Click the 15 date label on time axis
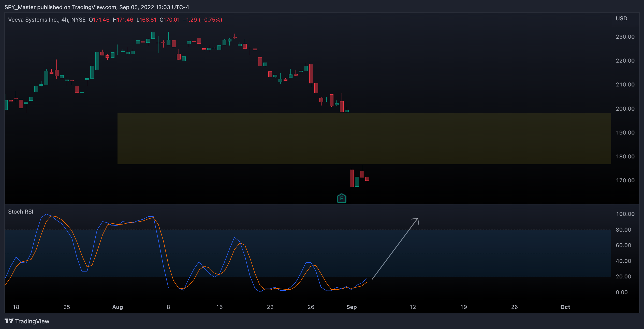The width and height of the screenshot is (644, 329). (219, 307)
